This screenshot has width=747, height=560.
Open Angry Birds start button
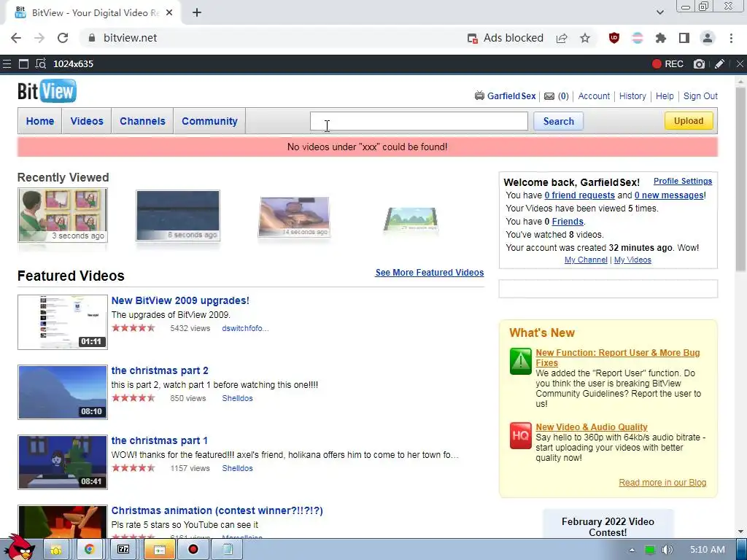coord(20,547)
